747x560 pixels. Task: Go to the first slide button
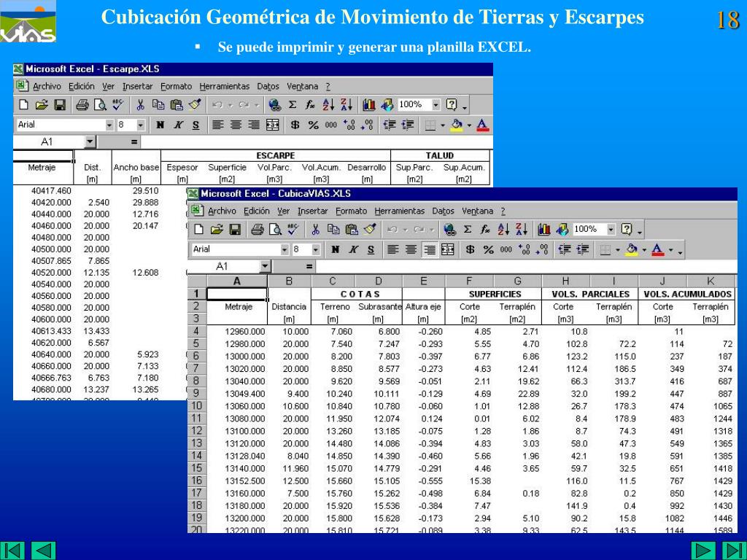tap(12, 551)
